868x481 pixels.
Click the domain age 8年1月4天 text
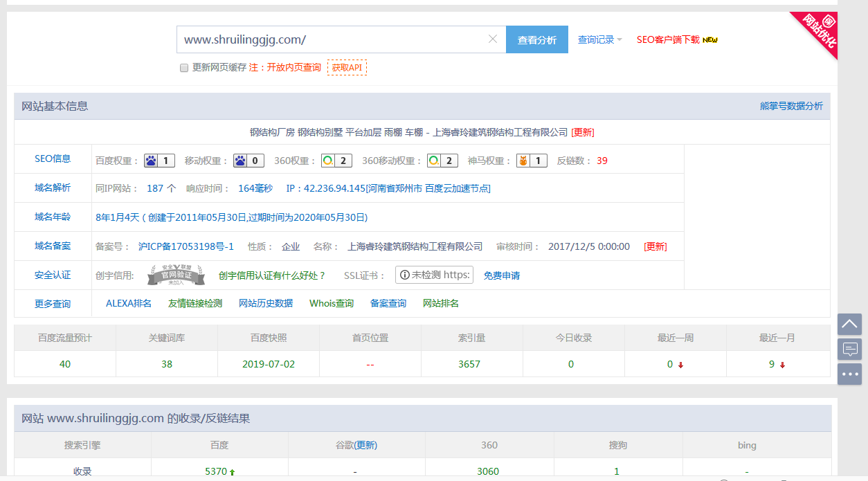coord(119,217)
